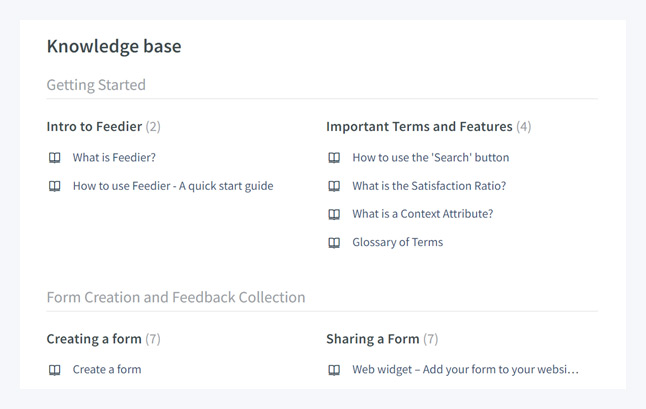
Task: Open 'How to use Feedier' quick start guide
Action: click(x=172, y=186)
